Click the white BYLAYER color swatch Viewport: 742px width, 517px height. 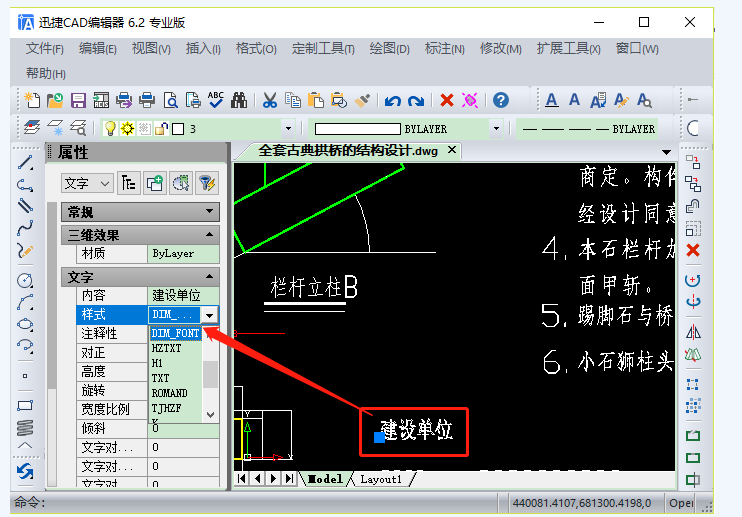[x=357, y=129]
